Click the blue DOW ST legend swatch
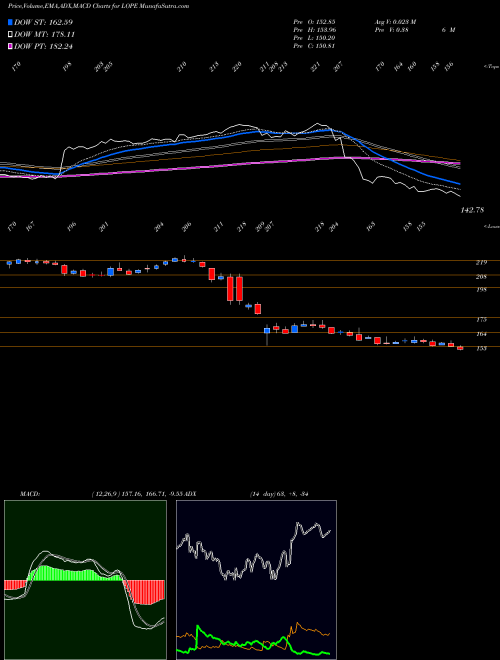 (10, 22)
